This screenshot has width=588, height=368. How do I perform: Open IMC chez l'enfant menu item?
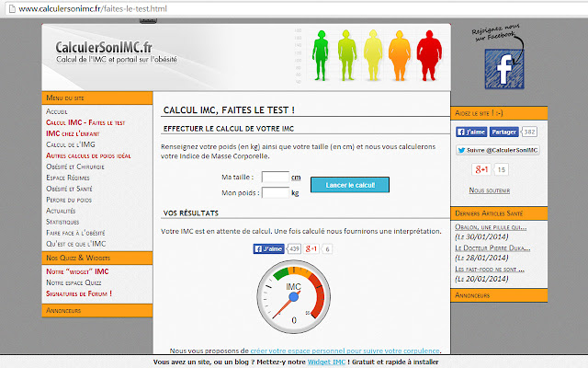[x=73, y=133]
